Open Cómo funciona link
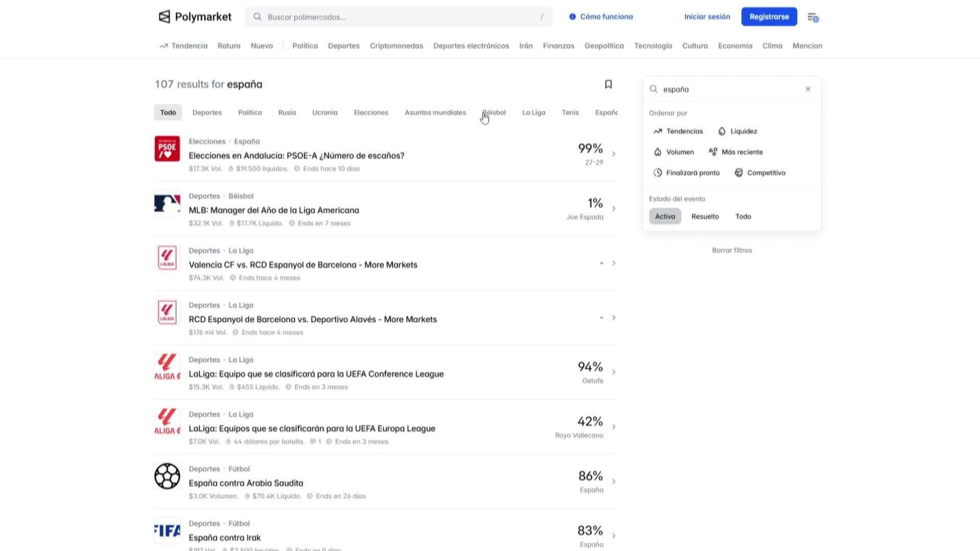This screenshot has width=980, height=551. [606, 17]
